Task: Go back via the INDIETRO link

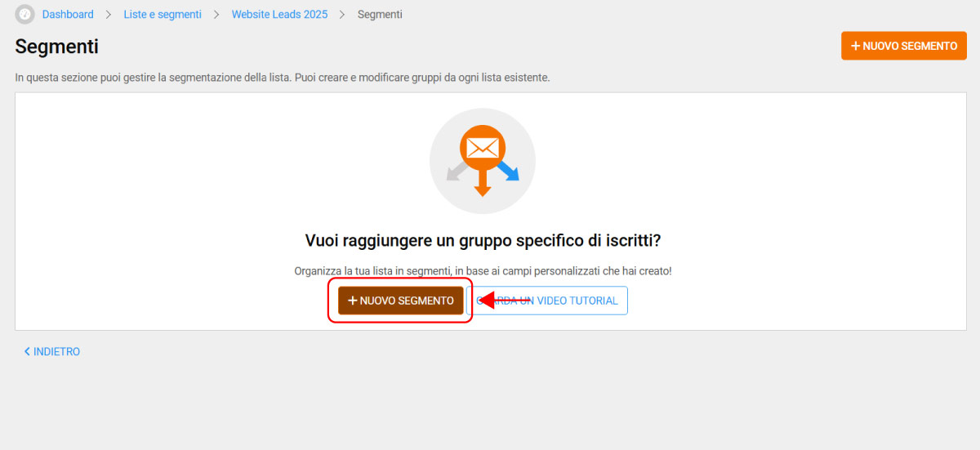Action: [x=51, y=352]
